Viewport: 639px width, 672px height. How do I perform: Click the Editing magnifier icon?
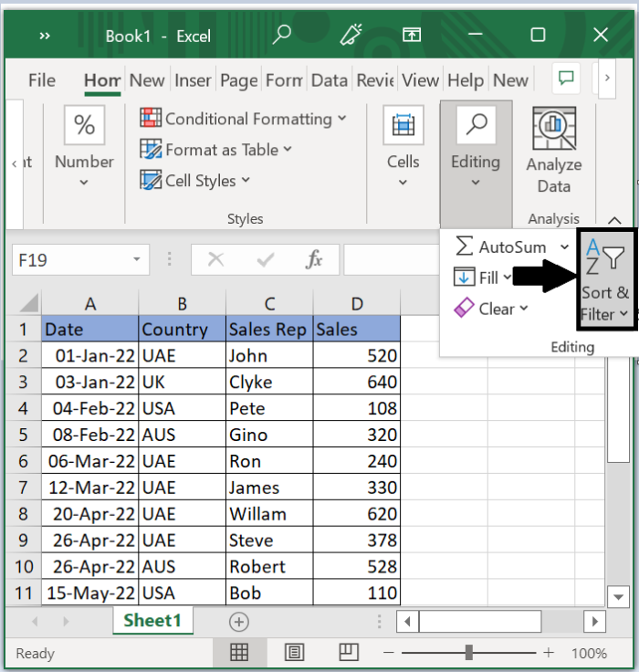click(477, 125)
